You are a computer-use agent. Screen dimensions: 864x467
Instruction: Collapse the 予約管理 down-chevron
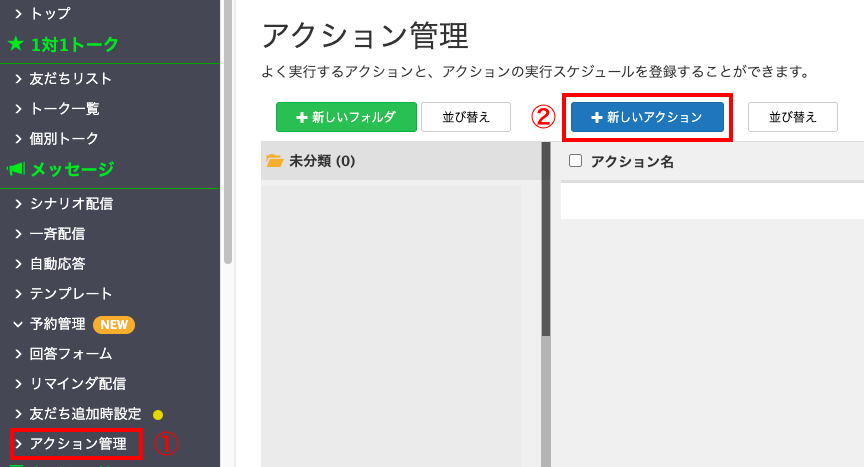(18, 324)
